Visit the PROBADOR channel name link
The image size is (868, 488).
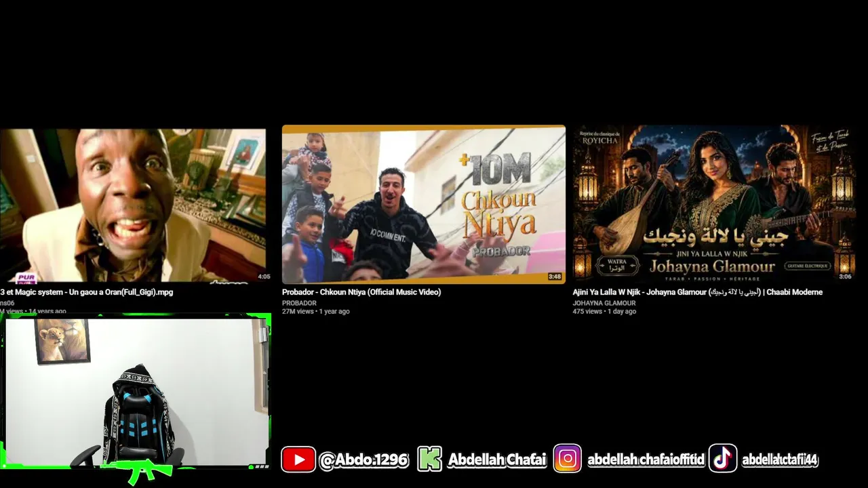(x=299, y=303)
